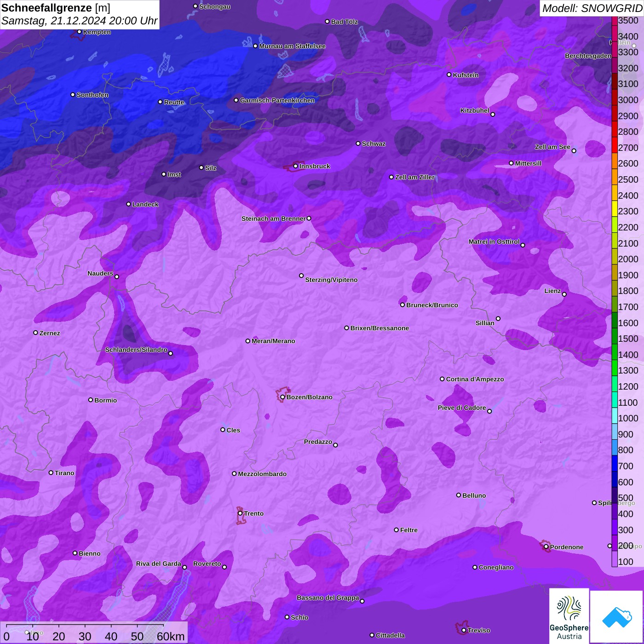Click the Pordenone city marker
Image resolution: width=644 pixels, height=644 pixels.
(546, 547)
